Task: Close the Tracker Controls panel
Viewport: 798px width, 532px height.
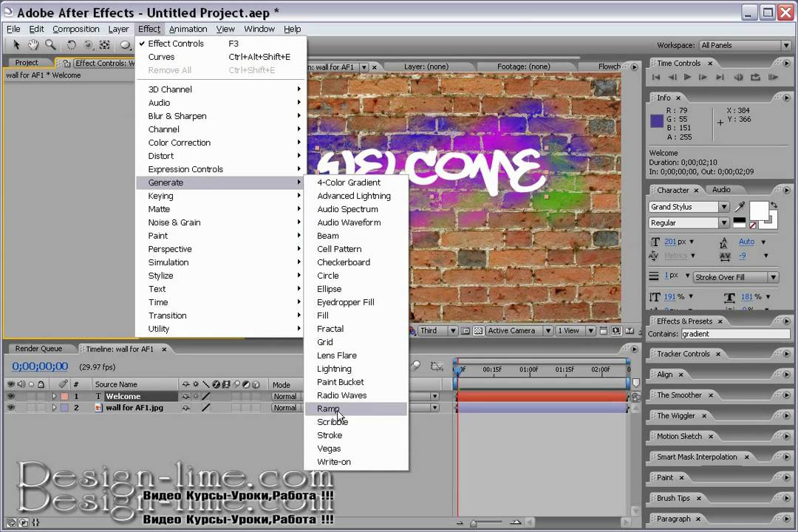Action: click(x=718, y=354)
